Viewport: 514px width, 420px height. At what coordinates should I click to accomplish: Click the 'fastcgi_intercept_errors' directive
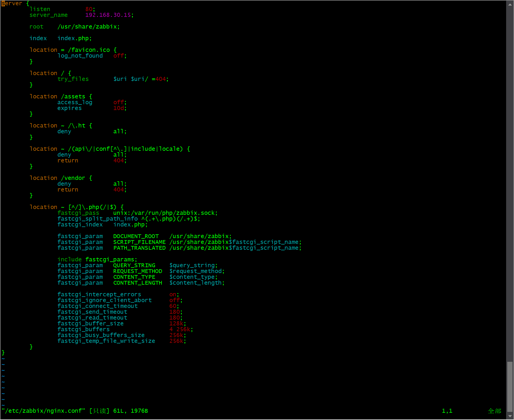(99, 294)
